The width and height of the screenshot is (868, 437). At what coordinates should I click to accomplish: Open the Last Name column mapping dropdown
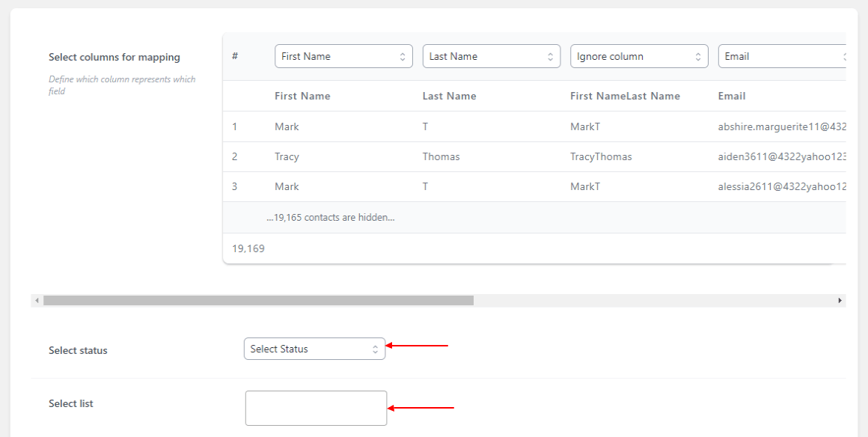[492, 56]
